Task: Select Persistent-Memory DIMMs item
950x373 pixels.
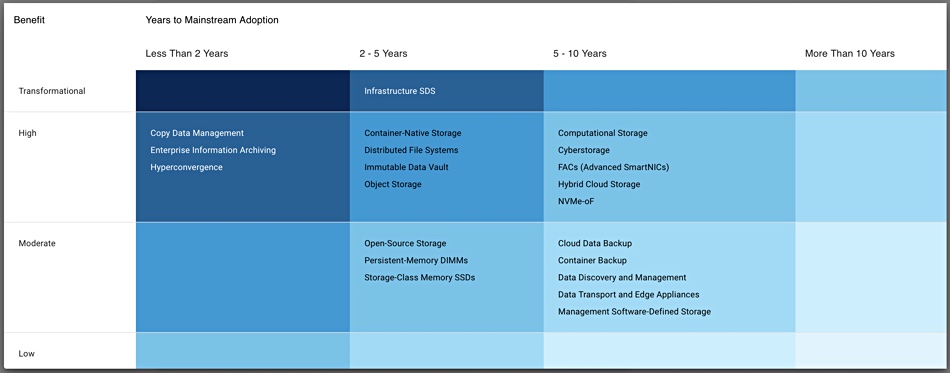Action: click(416, 260)
